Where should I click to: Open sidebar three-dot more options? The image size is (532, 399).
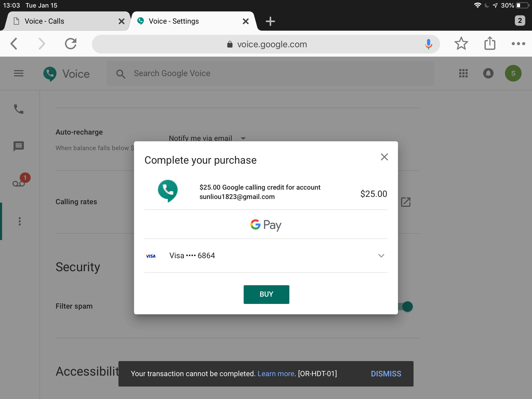coord(20,221)
